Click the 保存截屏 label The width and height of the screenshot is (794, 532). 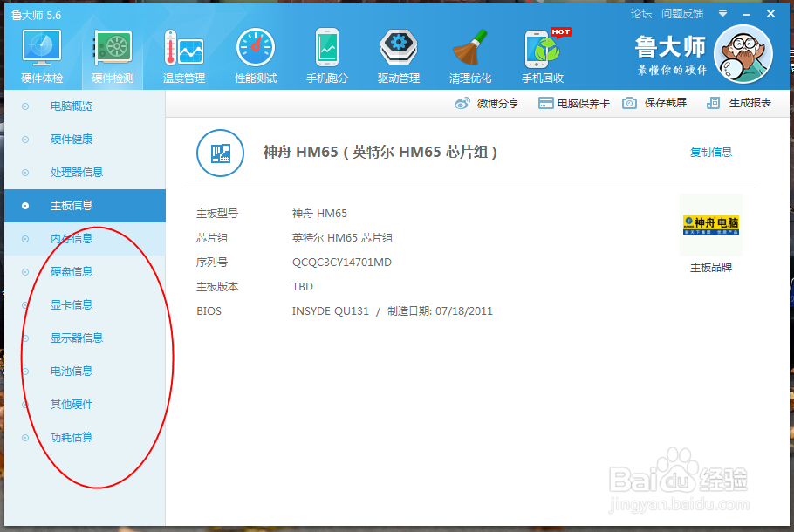pos(666,103)
